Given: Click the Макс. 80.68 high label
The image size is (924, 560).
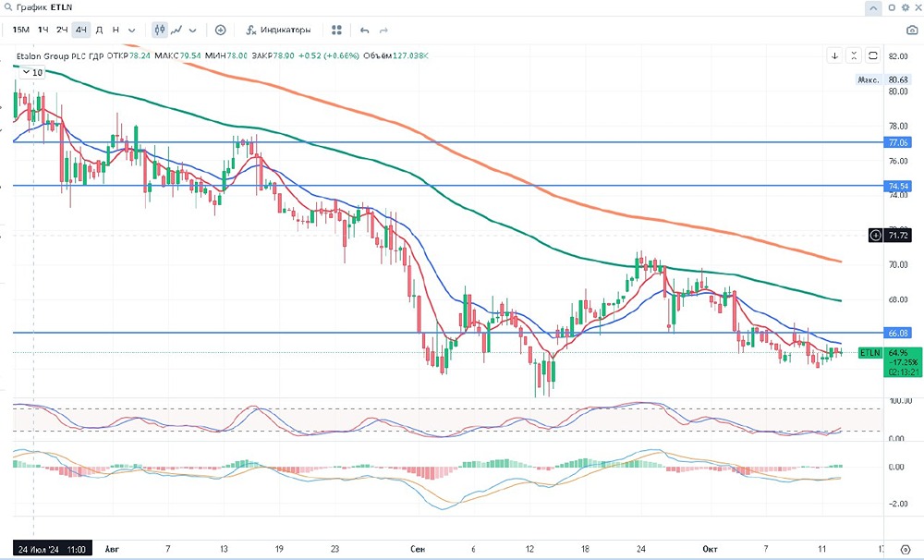Looking at the screenshot, I should (x=882, y=79).
